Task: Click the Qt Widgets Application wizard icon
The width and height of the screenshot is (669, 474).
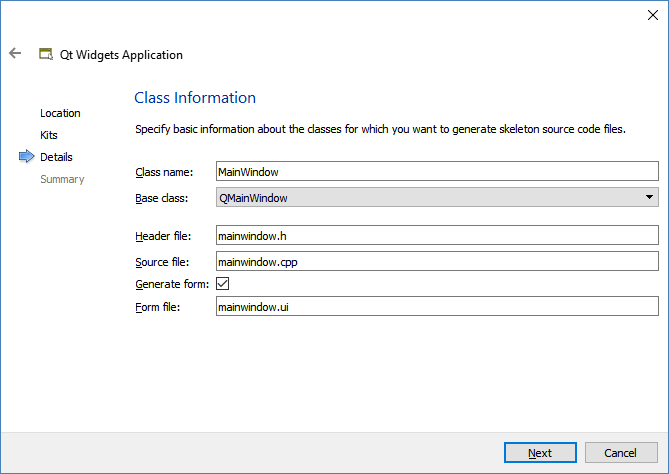Action: point(45,54)
